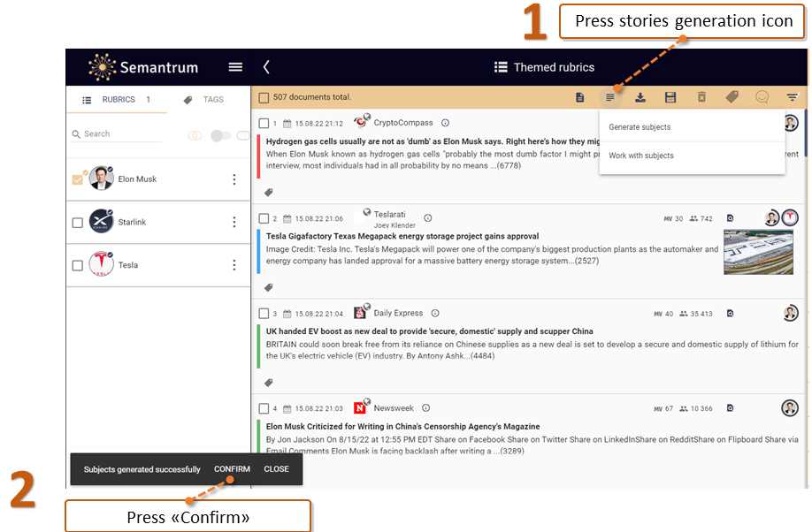The image size is (812, 532).
Task: Click the audience count "35 413"
Action: 701,314
